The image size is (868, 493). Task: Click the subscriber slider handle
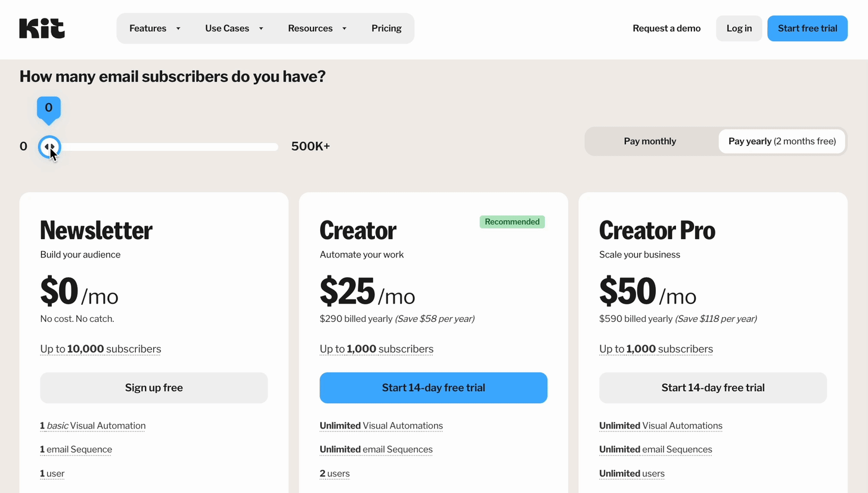click(49, 147)
